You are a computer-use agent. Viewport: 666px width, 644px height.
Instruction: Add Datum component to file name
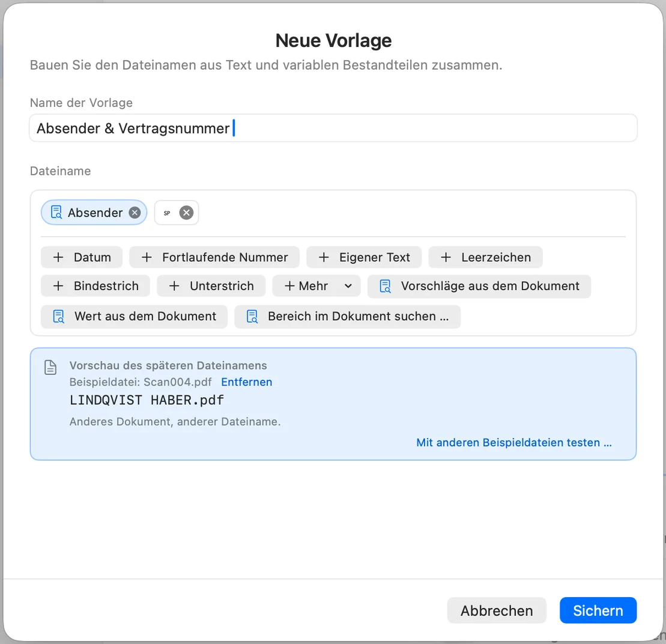pyautogui.click(x=82, y=257)
